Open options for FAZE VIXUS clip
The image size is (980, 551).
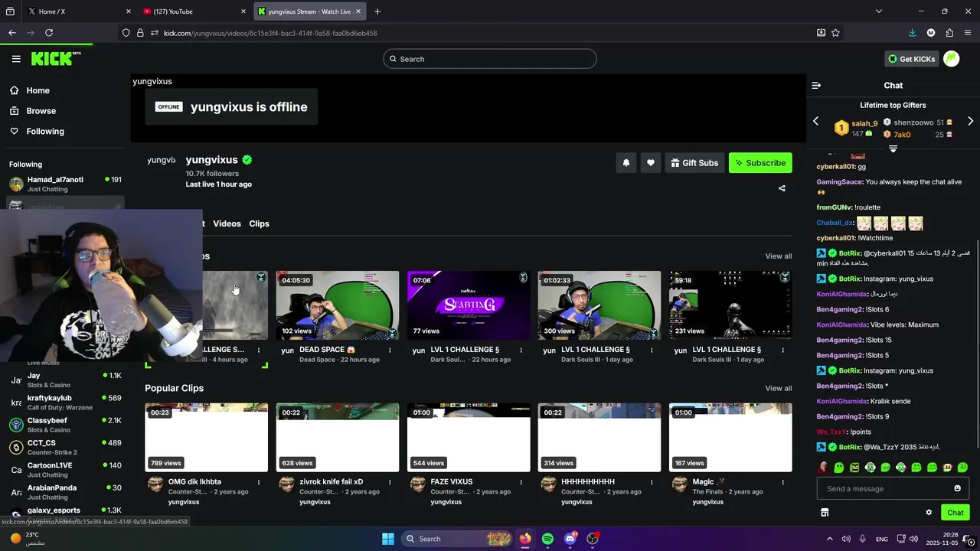pos(521,483)
